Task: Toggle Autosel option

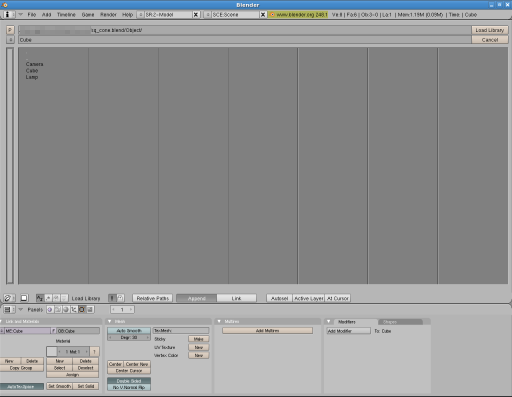Action: [279, 298]
